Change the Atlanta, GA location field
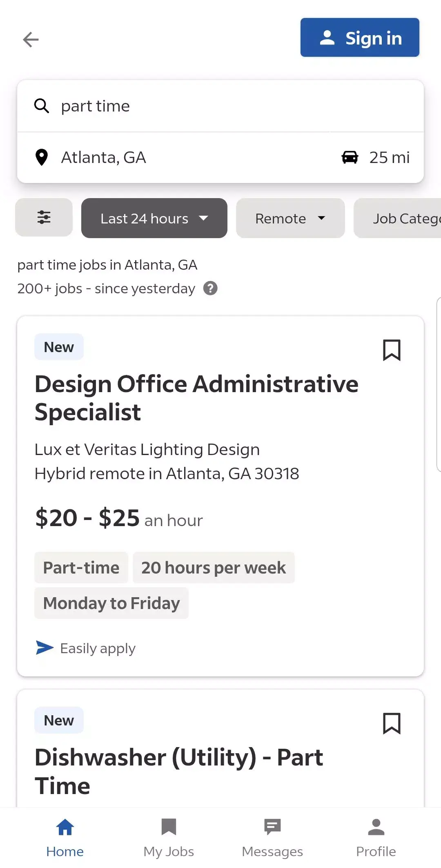The height and width of the screenshot is (868, 441). pyautogui.click(x=184, y=158)
